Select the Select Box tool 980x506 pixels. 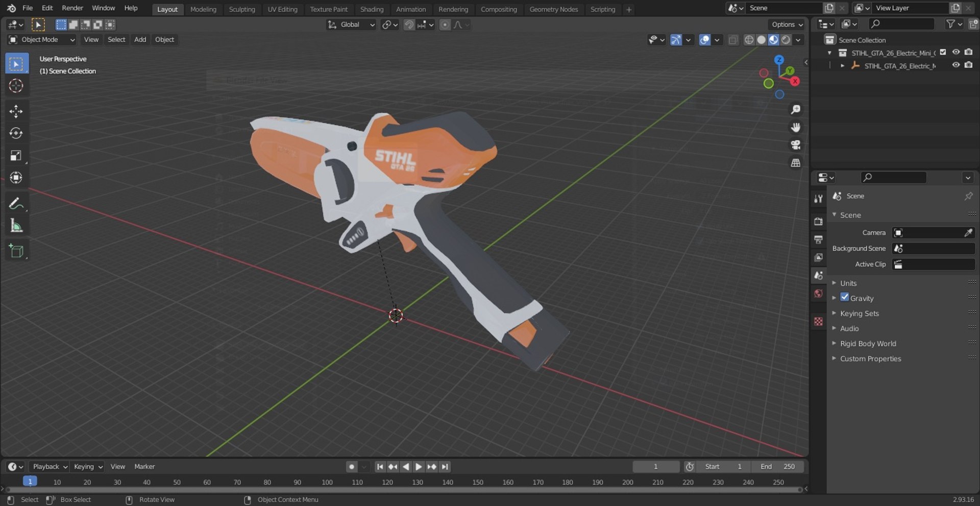pos(16,64)
